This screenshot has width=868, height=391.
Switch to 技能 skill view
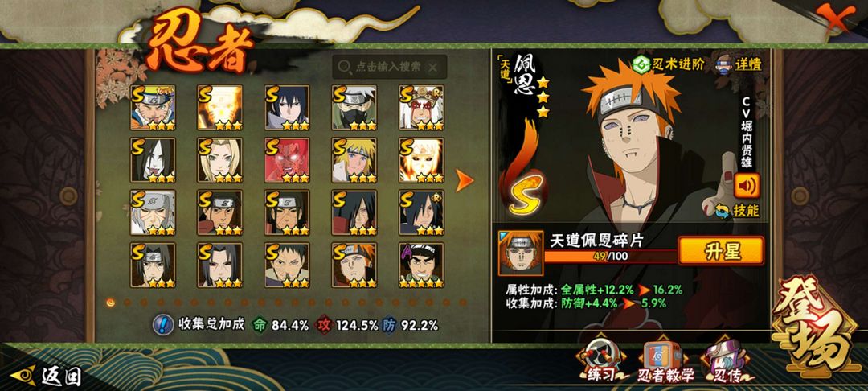(x=738, y=211)
